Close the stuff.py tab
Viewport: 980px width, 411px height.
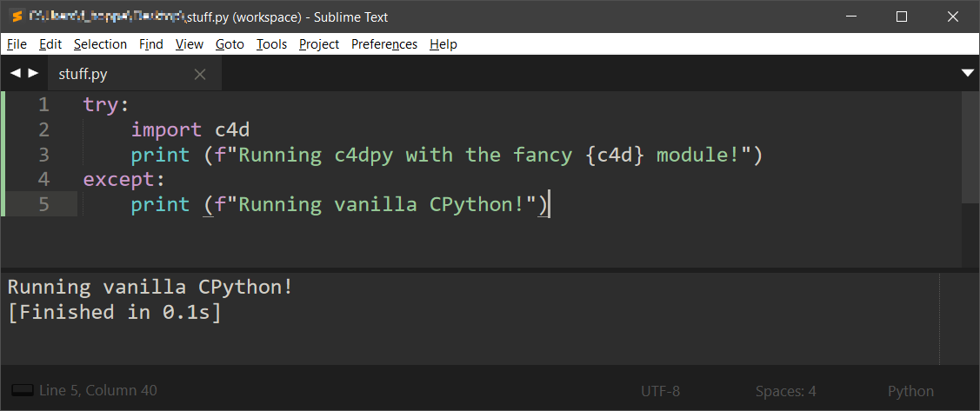(x=200, y=75)
